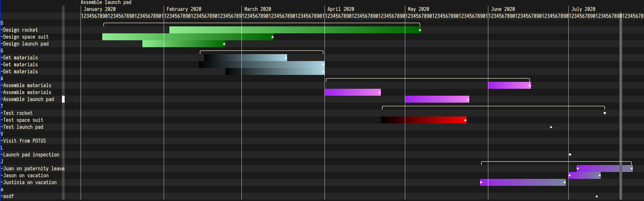This screenshot has height=201, width=644.
Task: Click the Justinia on vacation bar
Action: coord(523,182)
